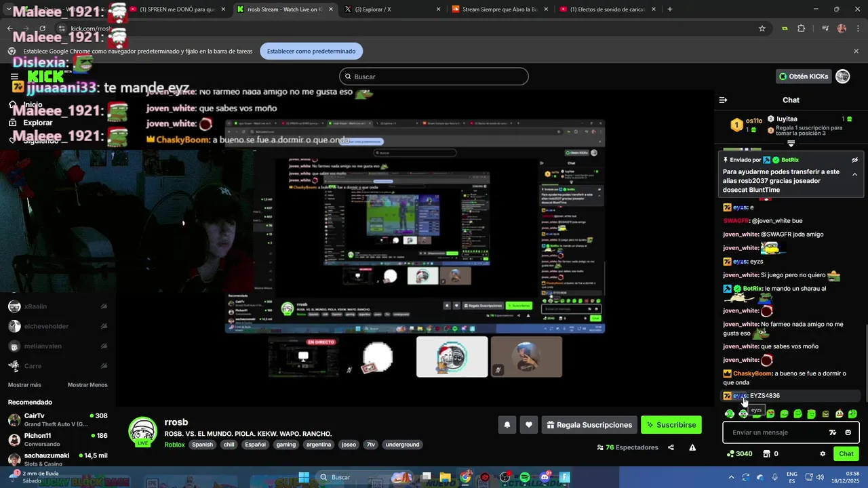Click the share icon beside Espectadores

(x=671, y=447)
